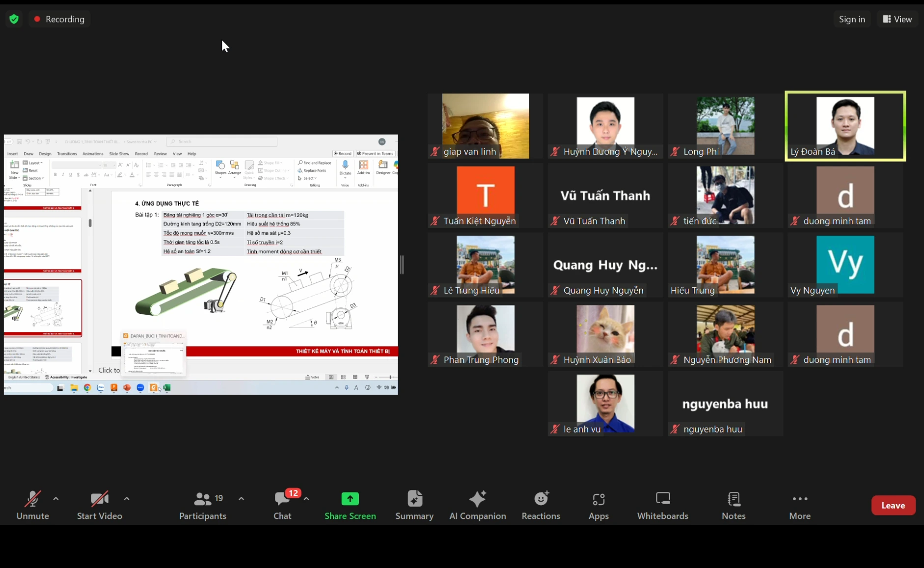Open the Apps panel

(598, 505)
